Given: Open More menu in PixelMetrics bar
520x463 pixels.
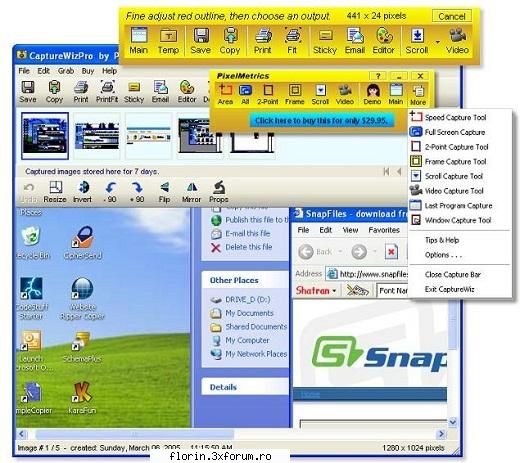Looking at the screenshot, I should tap(418, 95).
